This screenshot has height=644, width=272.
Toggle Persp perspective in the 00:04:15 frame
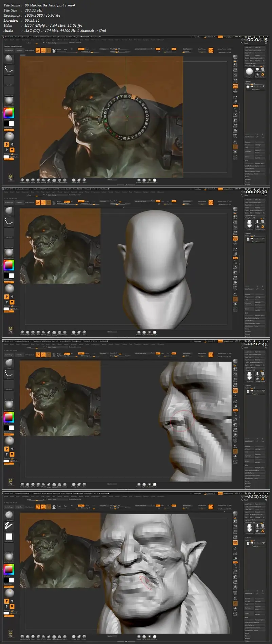pyautogui.click(x=235, y=87)
